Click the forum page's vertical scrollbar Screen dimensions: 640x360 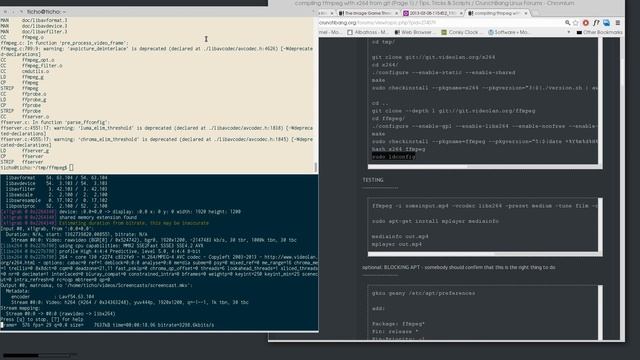point(622,188)
